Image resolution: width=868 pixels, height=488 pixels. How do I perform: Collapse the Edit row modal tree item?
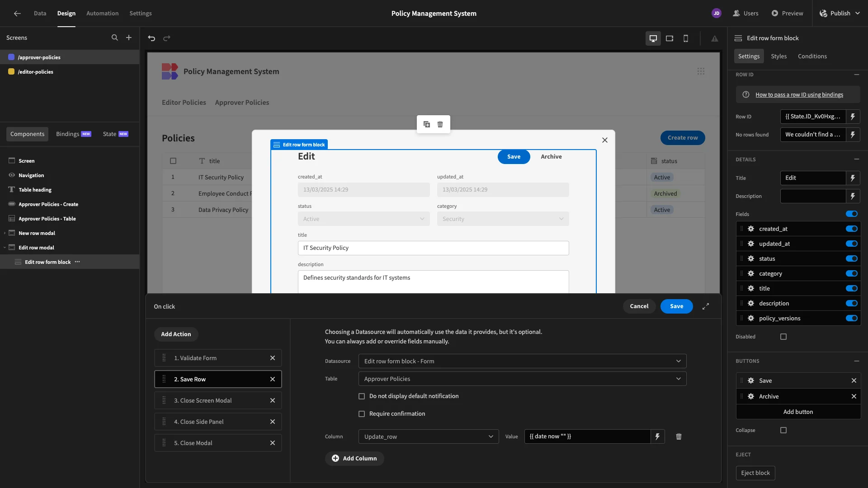point(5,248)
